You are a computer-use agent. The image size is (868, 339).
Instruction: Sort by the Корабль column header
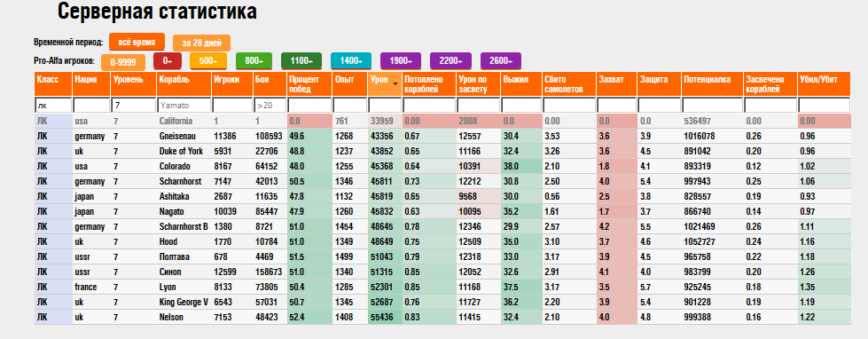(x=184, y=83)
